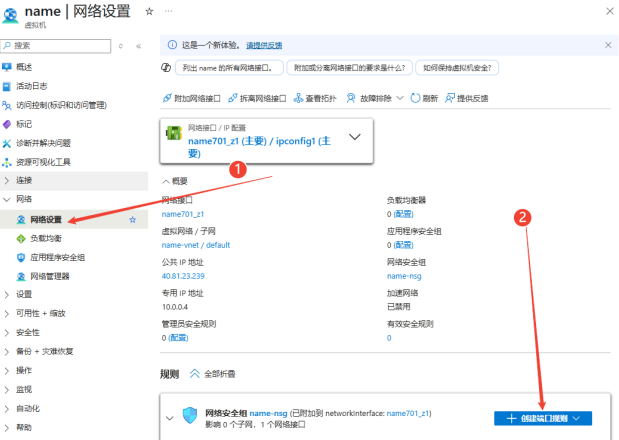Click the 附加网络接口 toolbar icon
Viewport: 619px width, 440px height.
[167, 98]
